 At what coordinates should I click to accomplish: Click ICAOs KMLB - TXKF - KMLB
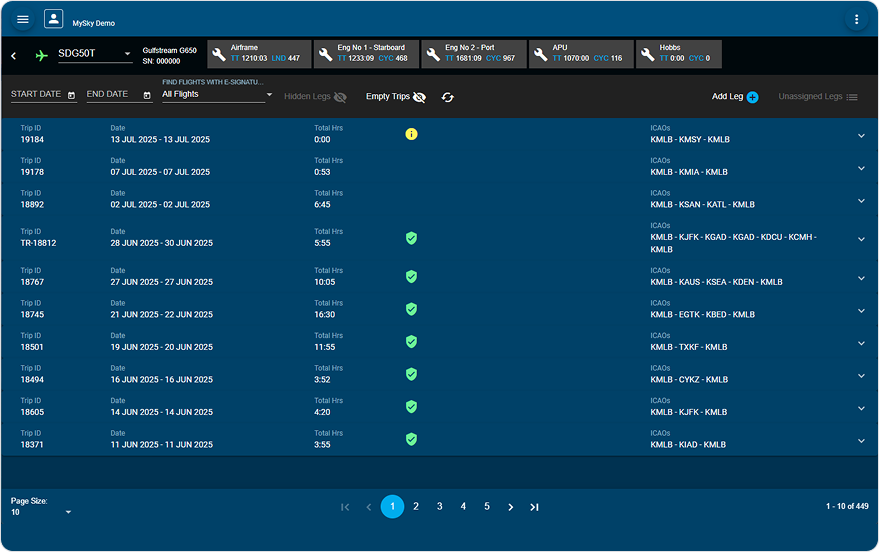689,347
